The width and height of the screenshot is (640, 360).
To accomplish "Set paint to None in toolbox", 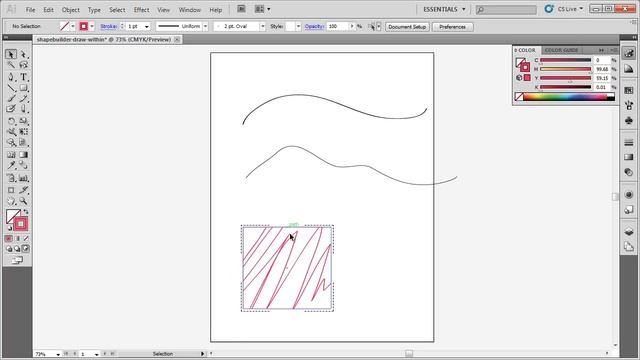I will [26, 238].
